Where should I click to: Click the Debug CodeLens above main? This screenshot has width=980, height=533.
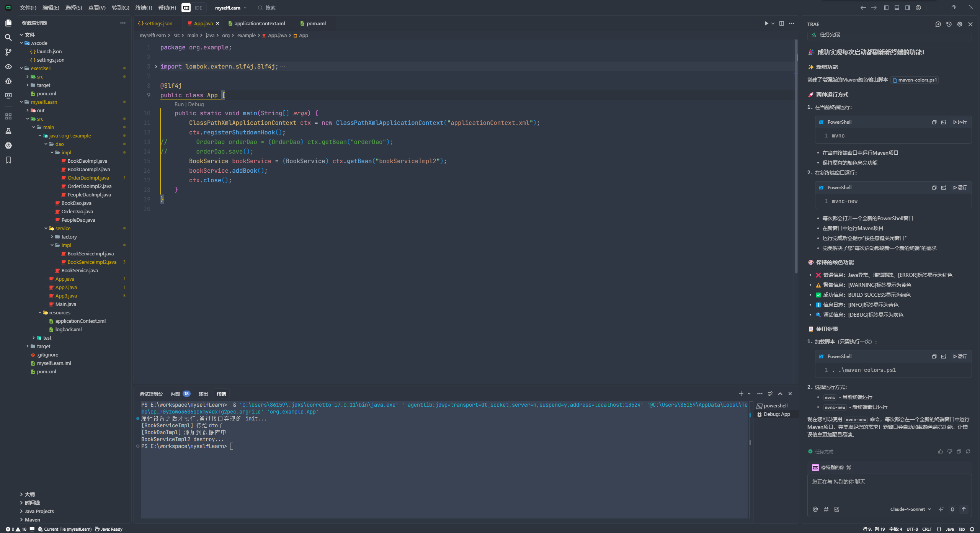point(196,104)
